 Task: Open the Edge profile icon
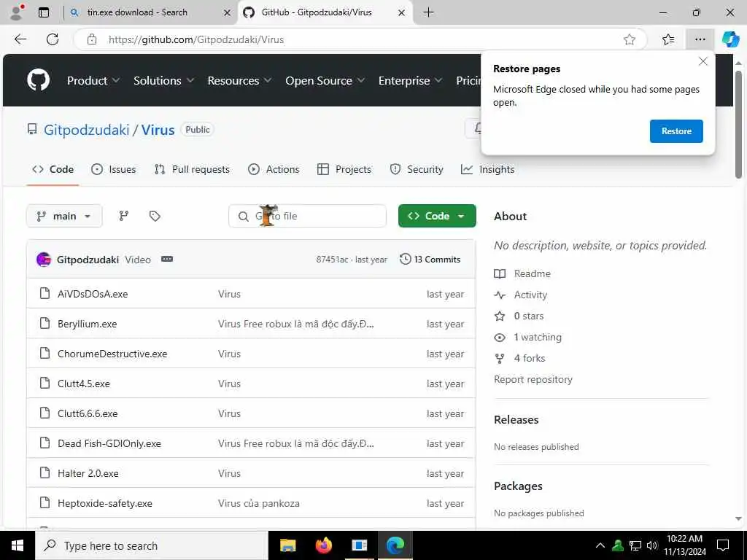[x=17, y=12]
